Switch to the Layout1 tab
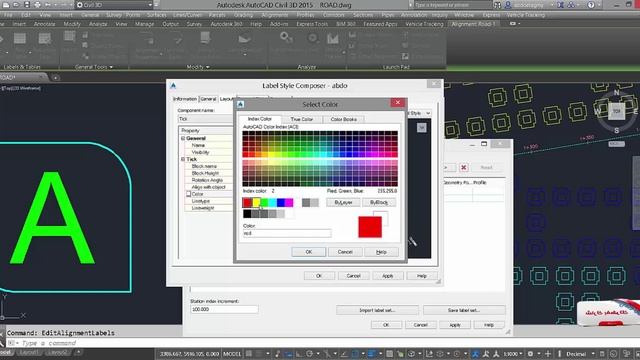This screenshot has width=640, height=360. coord(29,352)
